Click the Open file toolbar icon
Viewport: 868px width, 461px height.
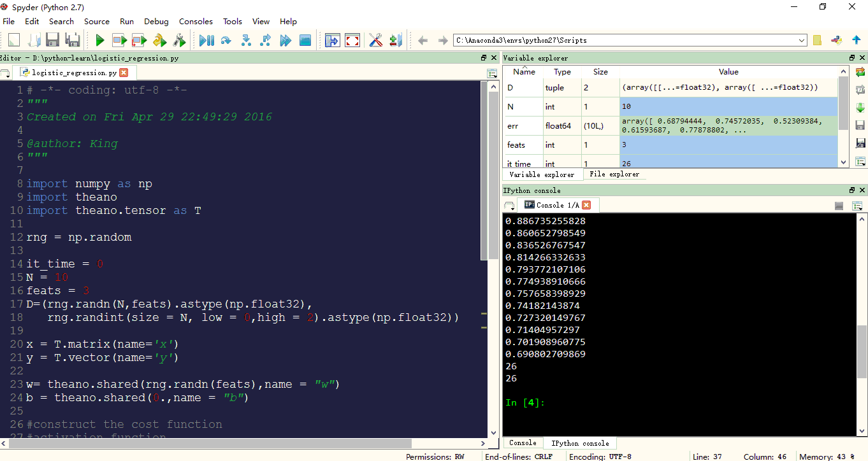(33, 41)
